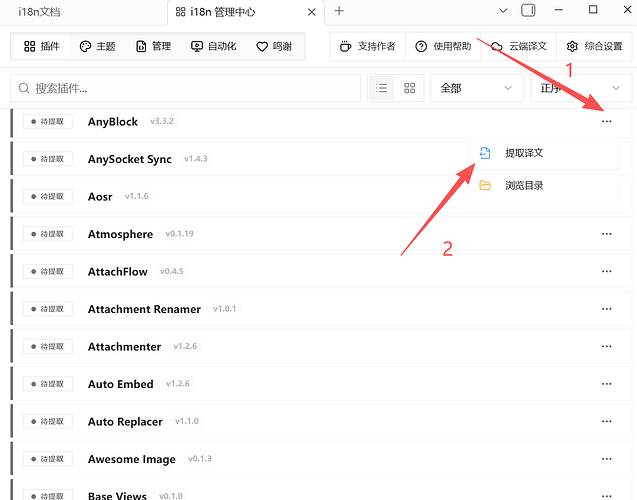Click the 提取译文 file icon
The height and width of the screenshot is (500, 637).
[485, 153]
